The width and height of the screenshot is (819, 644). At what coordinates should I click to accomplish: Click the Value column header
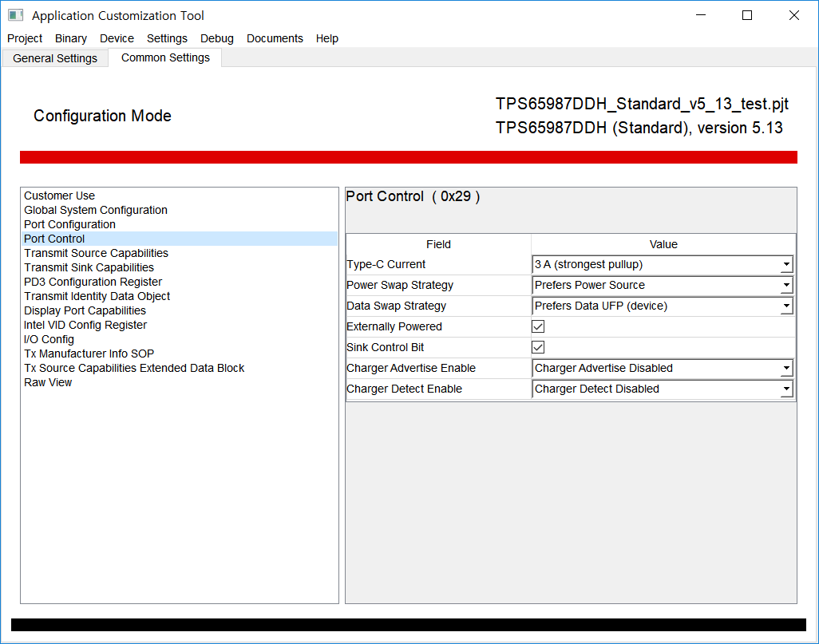point(663,244)
